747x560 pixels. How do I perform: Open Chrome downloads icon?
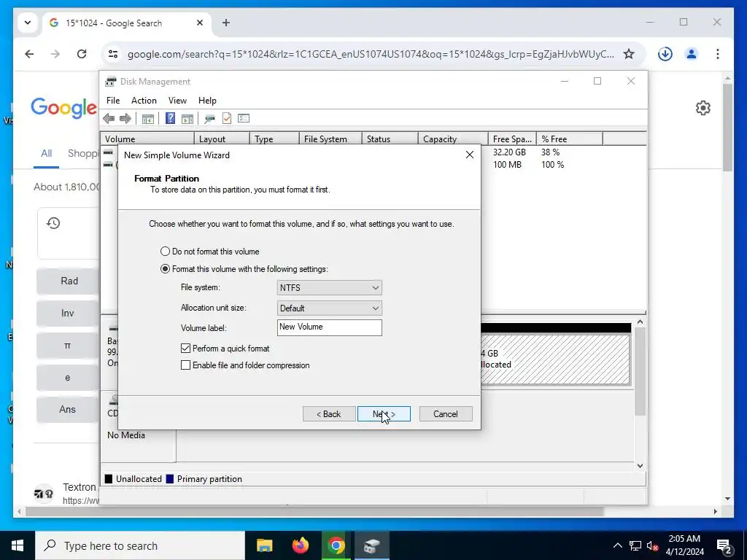pos(665,54)
